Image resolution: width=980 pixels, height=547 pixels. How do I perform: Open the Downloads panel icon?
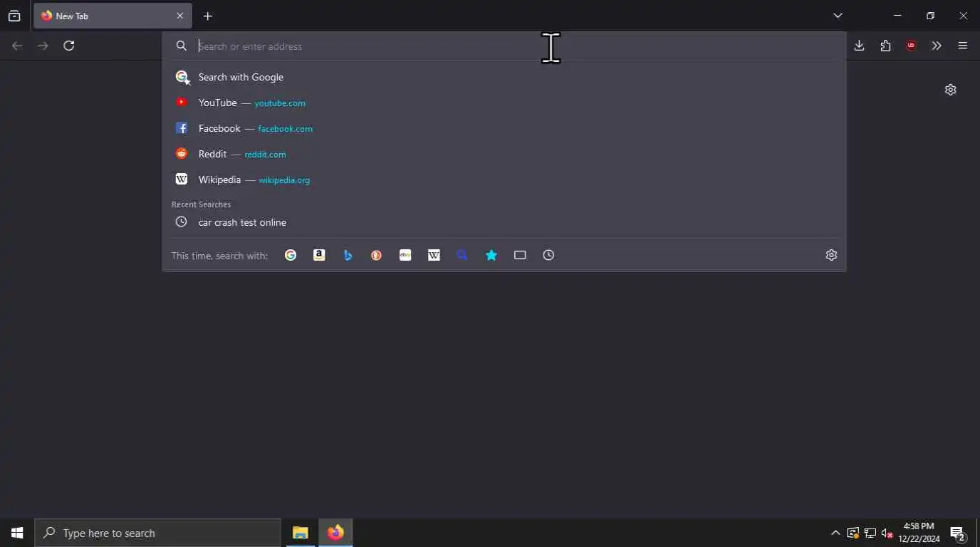[x=859, y=46]
